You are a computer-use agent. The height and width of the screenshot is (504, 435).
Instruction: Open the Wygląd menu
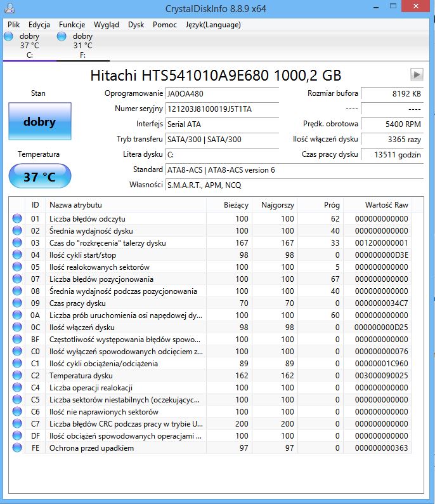tap(107, 25)
